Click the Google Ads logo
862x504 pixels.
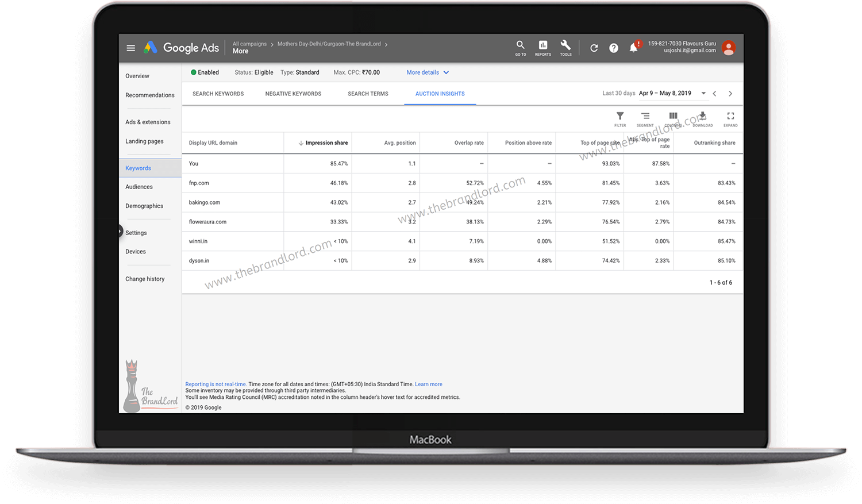coord(181,48)
